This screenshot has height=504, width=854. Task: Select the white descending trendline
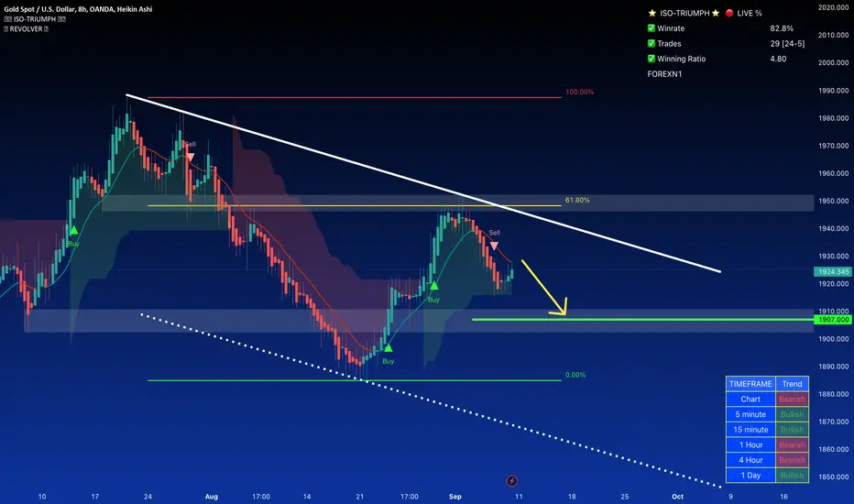pos(423,183)
